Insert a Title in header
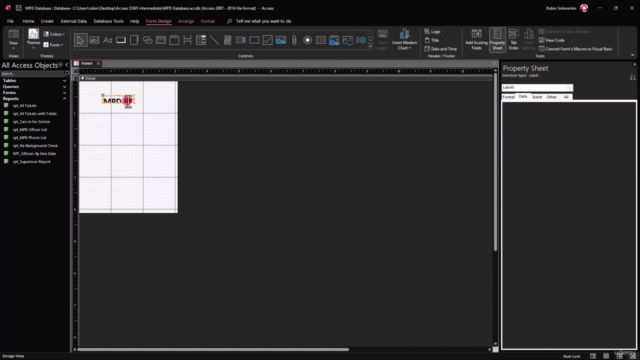 (x=432, y=40)
